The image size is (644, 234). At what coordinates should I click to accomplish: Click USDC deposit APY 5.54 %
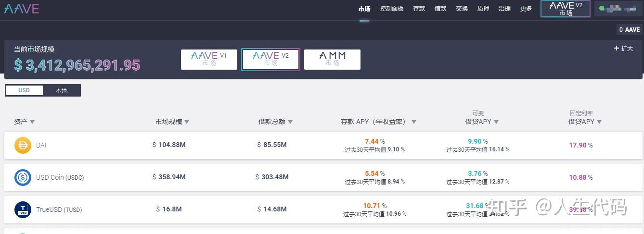pos(375,173)
